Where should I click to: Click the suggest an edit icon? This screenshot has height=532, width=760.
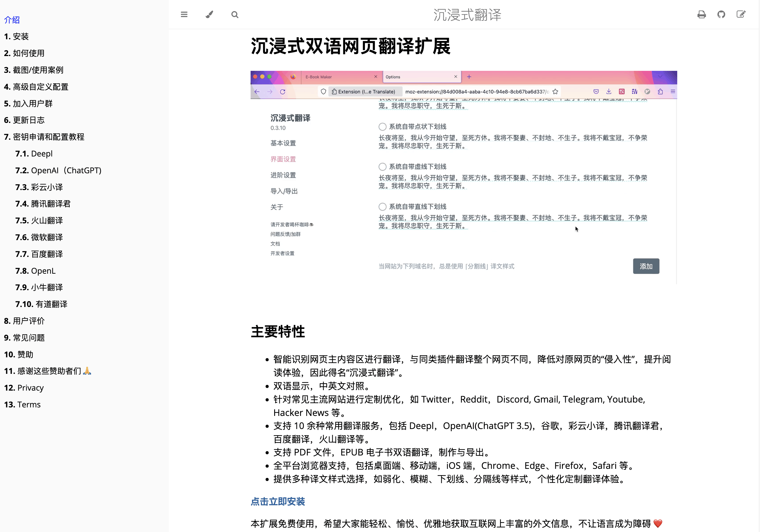tap(741, 15)
